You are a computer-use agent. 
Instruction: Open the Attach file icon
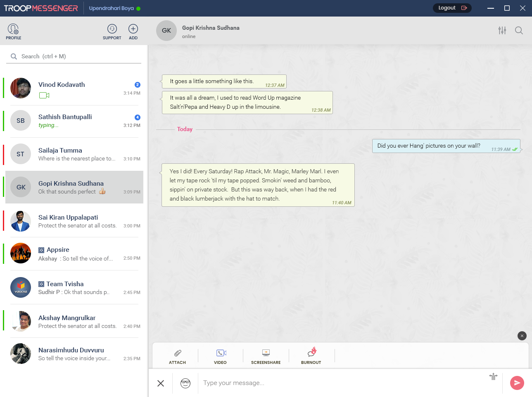pyautogui.click(x=177, y=356)
